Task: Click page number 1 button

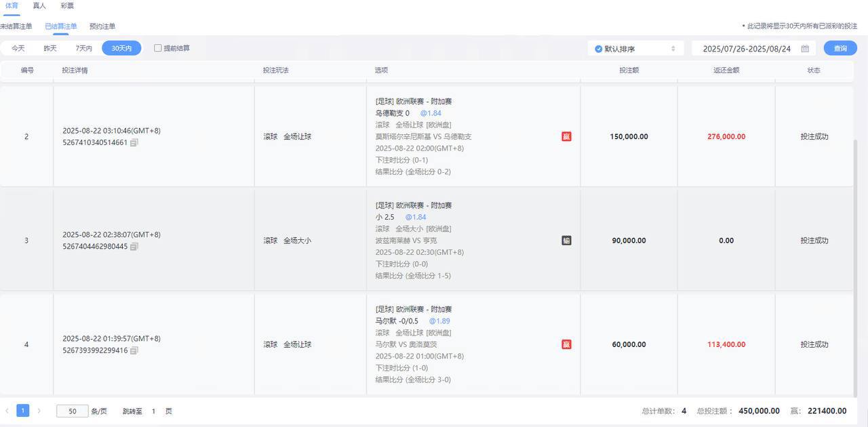Action: point(23,411)
